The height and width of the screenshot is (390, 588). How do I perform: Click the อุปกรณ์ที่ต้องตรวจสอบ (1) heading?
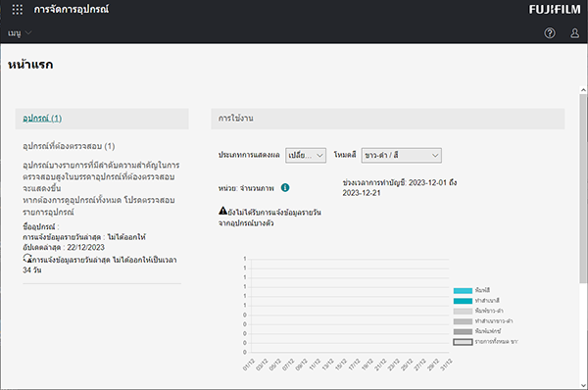tap(69, 146)
